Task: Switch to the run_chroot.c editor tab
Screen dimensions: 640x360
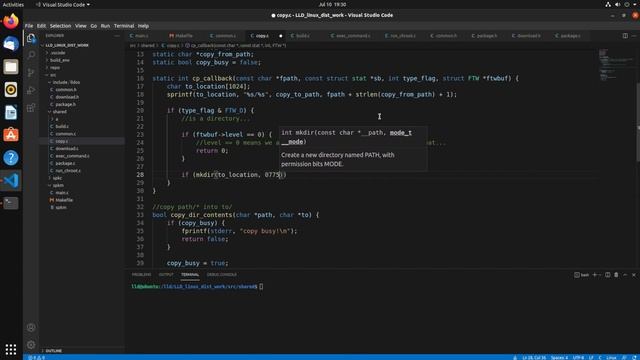Action: (403, 36)
